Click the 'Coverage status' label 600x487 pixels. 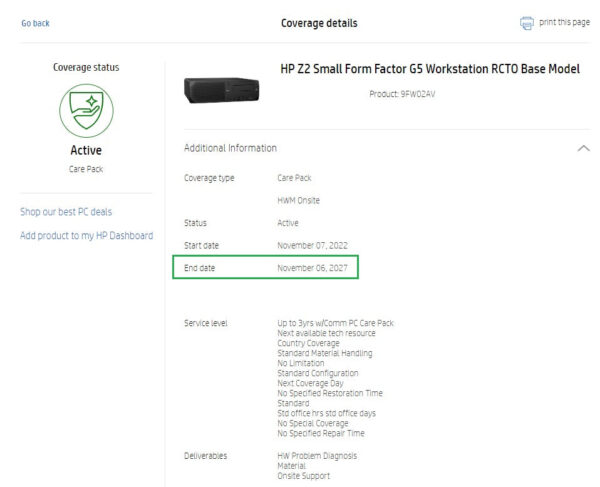coord(86,67)
